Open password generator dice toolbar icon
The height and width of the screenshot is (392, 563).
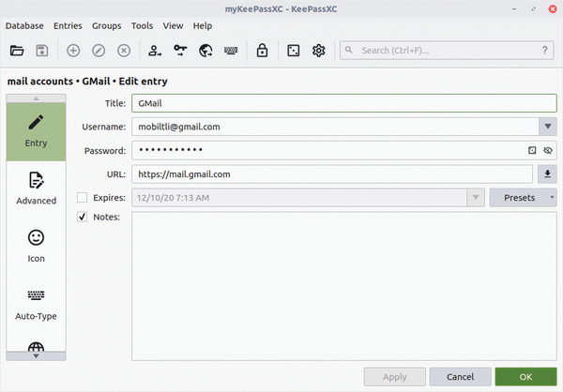click(294, 51)
